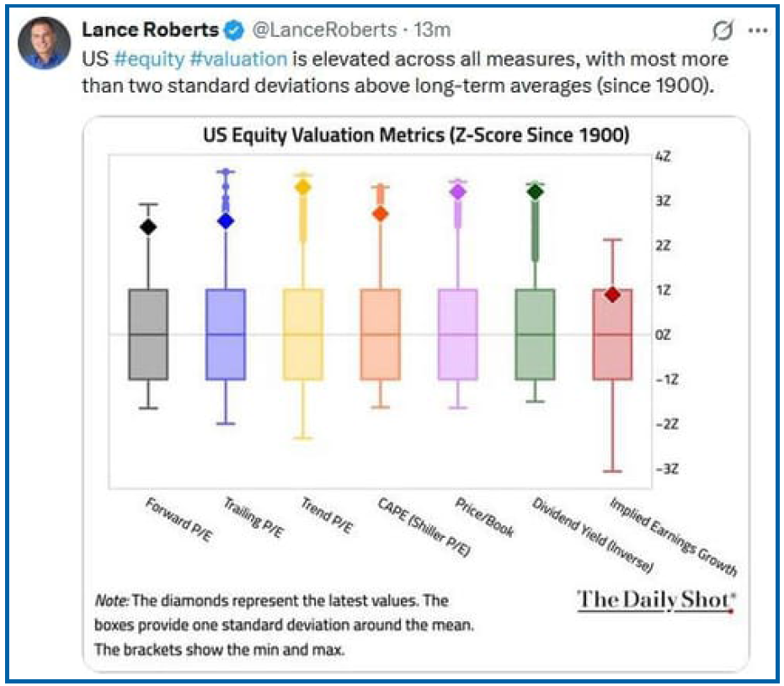Click the blue verified badge icon
The image size is (784, 686).
pyautogui.click(x=233, y=30)
